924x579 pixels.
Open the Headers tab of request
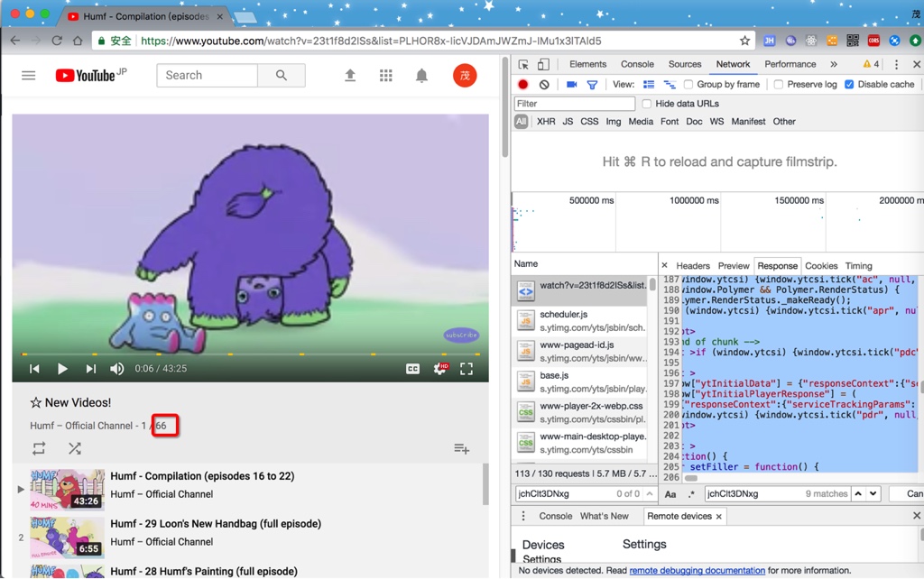tap(693, 266)
